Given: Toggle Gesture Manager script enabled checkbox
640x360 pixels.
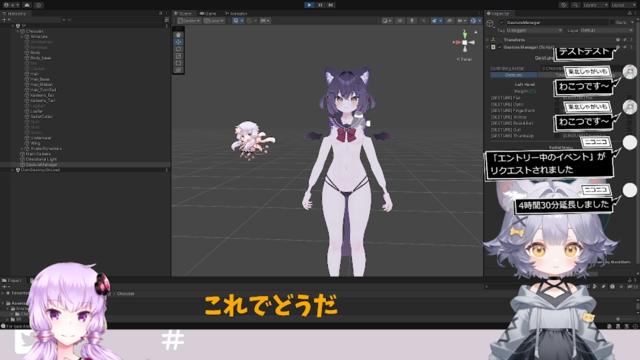Looking at the screenshot, I should pos(500,47).
